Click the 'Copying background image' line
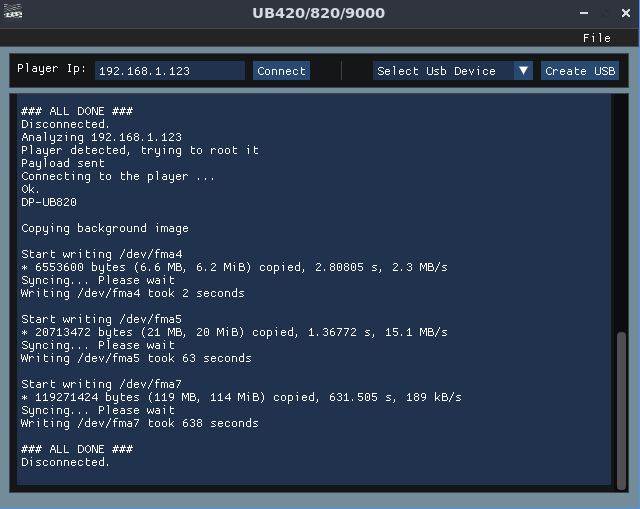This screenshot has height=509, width=640. [104, 228]
